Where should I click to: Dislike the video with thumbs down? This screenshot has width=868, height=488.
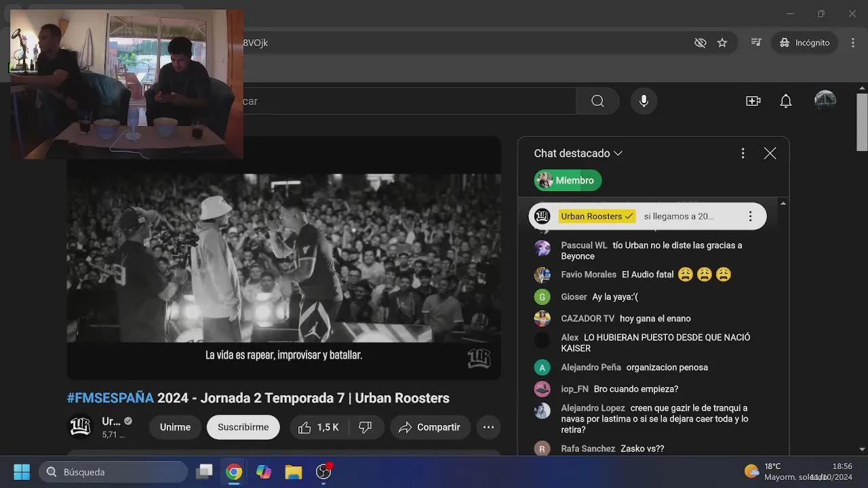pos(366,427)
